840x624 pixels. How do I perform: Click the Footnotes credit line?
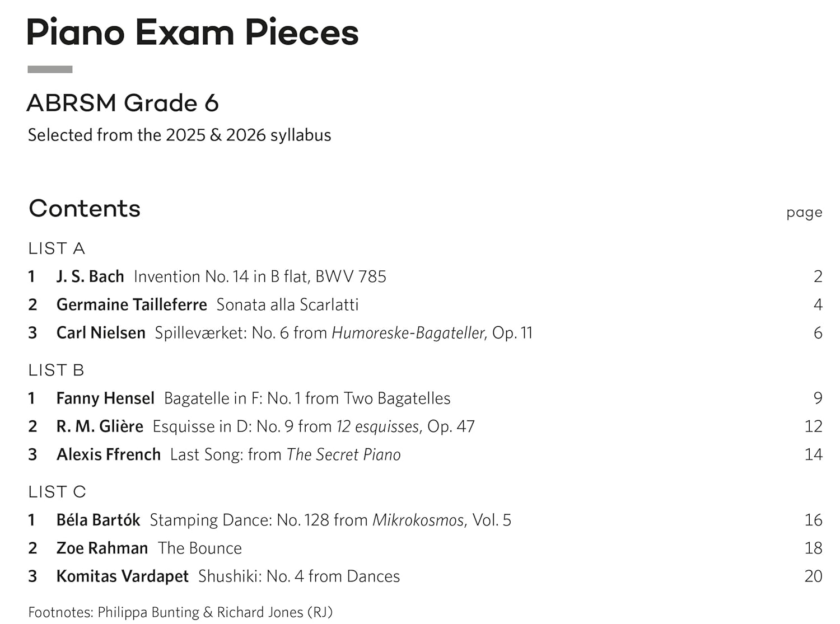click(x=180, y=612)
